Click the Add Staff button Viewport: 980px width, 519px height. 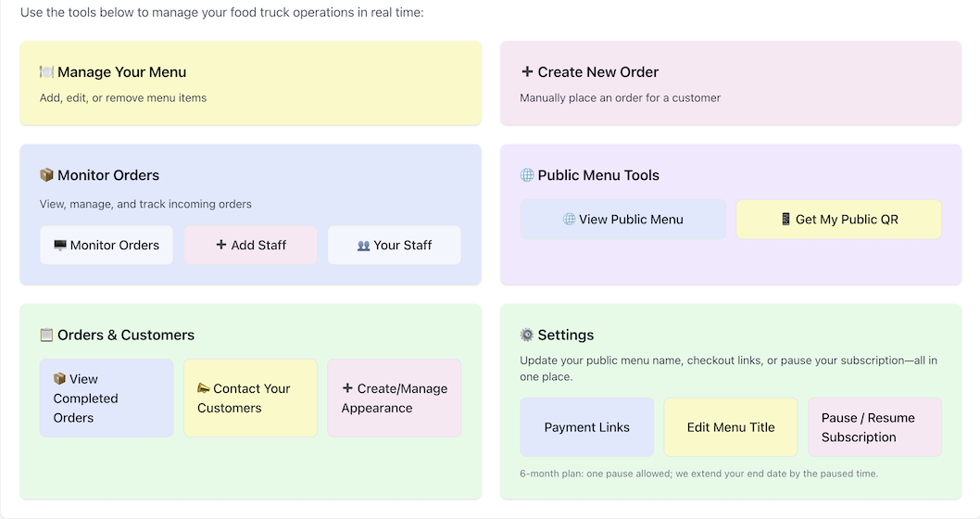pyautogui.click(x=251, y=245)
